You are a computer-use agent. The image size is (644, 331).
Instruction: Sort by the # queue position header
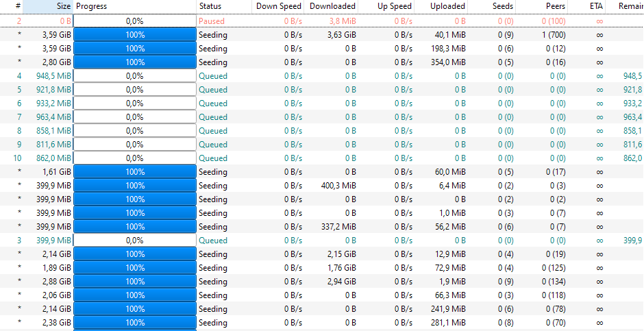tap(12, 6)
